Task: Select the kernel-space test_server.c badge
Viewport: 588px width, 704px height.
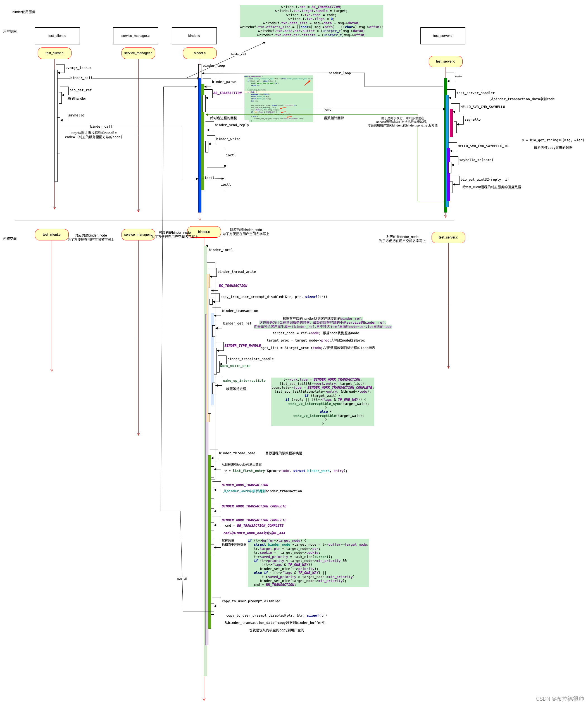Action: point(448,237)
